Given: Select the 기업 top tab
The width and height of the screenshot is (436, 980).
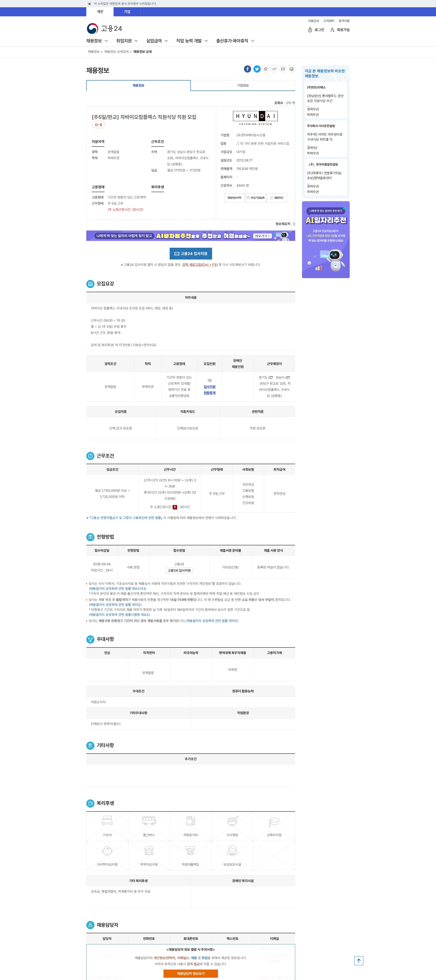Looking at the screenshot, I should (127, 12).
